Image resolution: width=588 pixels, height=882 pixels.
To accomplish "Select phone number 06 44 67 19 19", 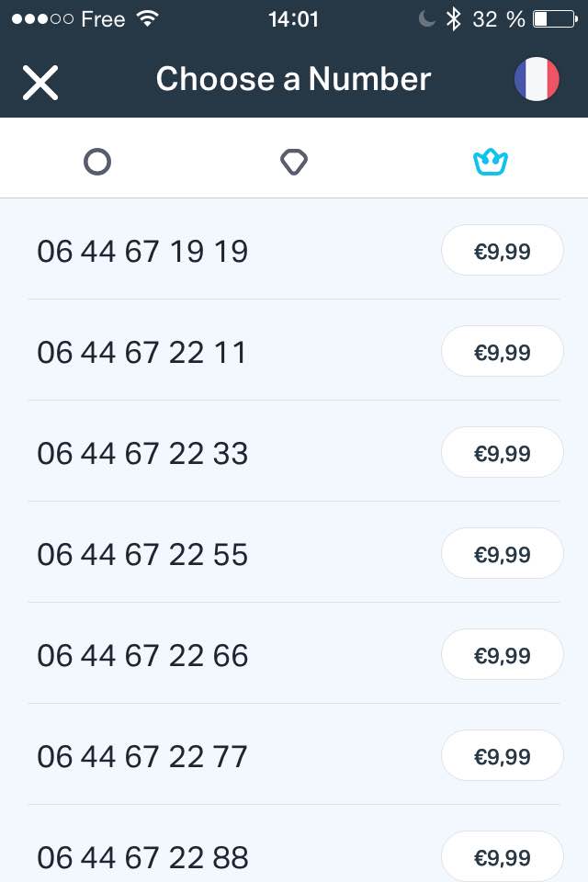I will (x=142, y=251).
